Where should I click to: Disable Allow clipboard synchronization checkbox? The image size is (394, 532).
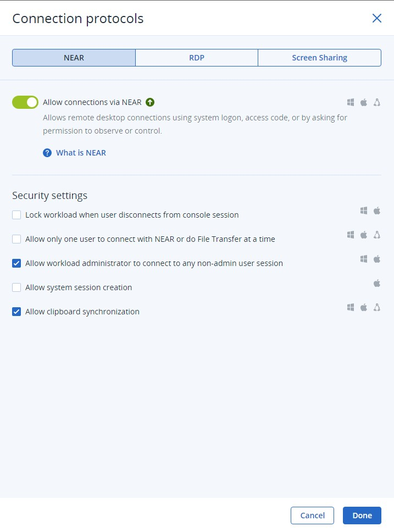16,312
